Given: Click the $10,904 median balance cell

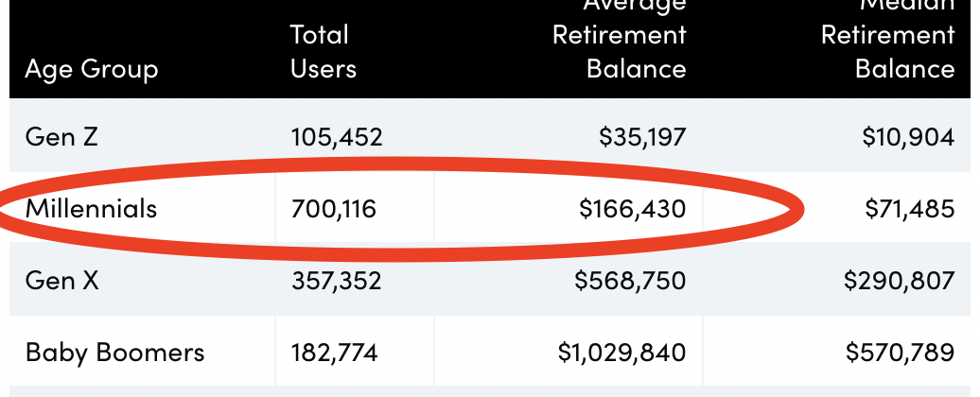Looking at the screenshot, I should (x=907, y=137).
